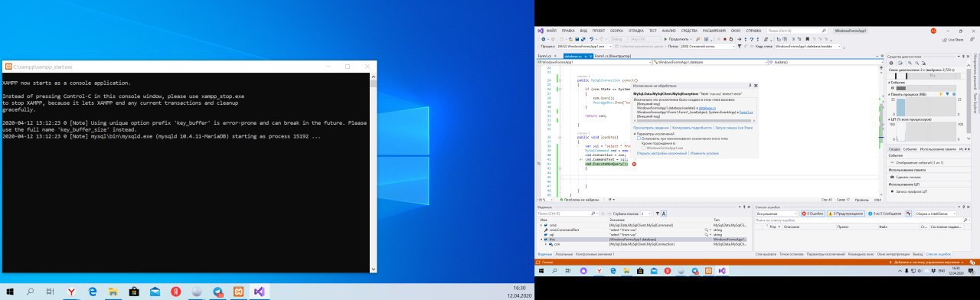Switch to the Вывод tab
Screen dimensions: 980x300
click(918, 253)
